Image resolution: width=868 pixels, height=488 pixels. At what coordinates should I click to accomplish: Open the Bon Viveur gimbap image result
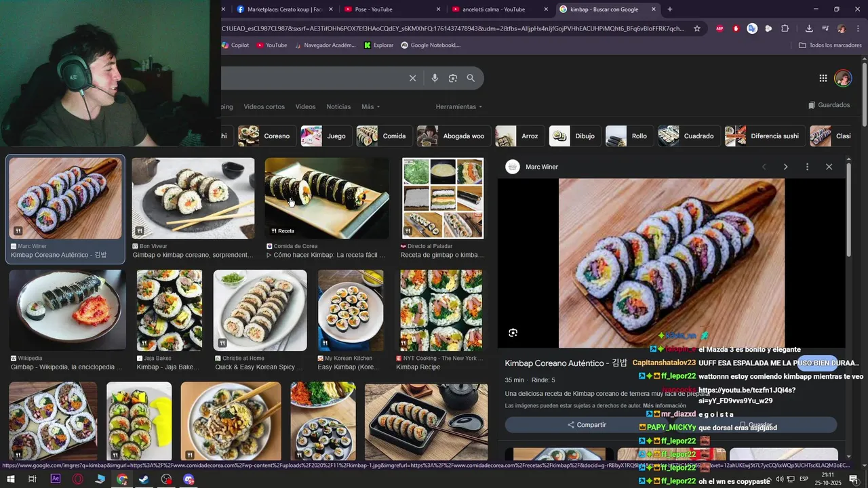point(193,199)
